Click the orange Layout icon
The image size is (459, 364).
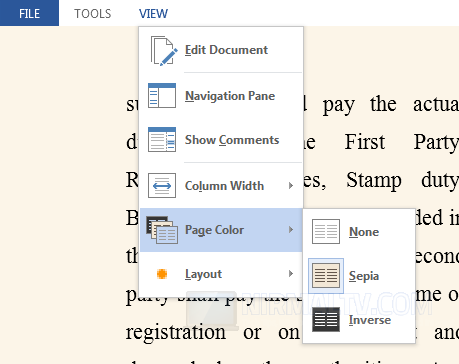[162, 274]
